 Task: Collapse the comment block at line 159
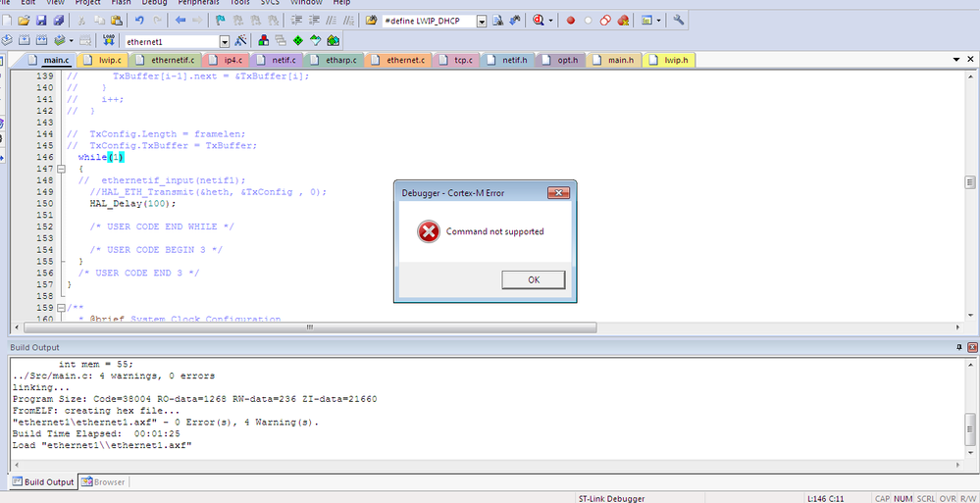coord(61,308)
